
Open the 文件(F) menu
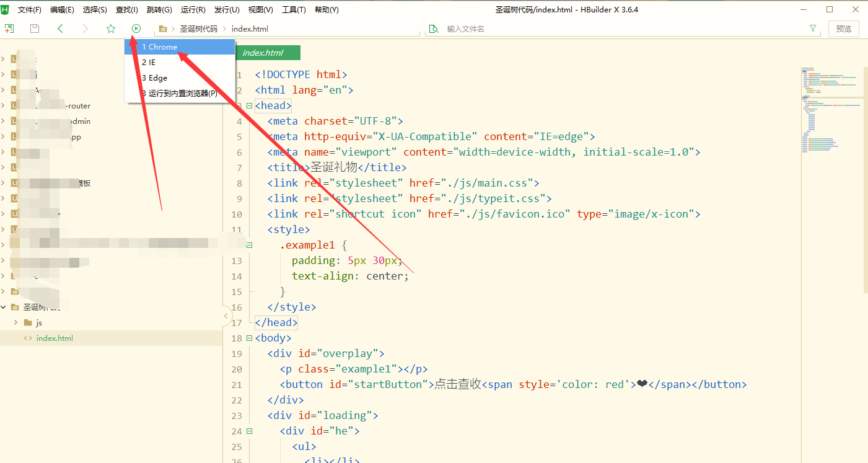point(30,9)
